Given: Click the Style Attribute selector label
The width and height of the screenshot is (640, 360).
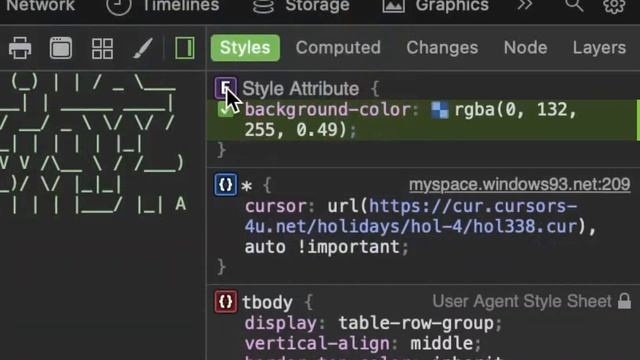Looking at the screenshot, I should [301, 89].
